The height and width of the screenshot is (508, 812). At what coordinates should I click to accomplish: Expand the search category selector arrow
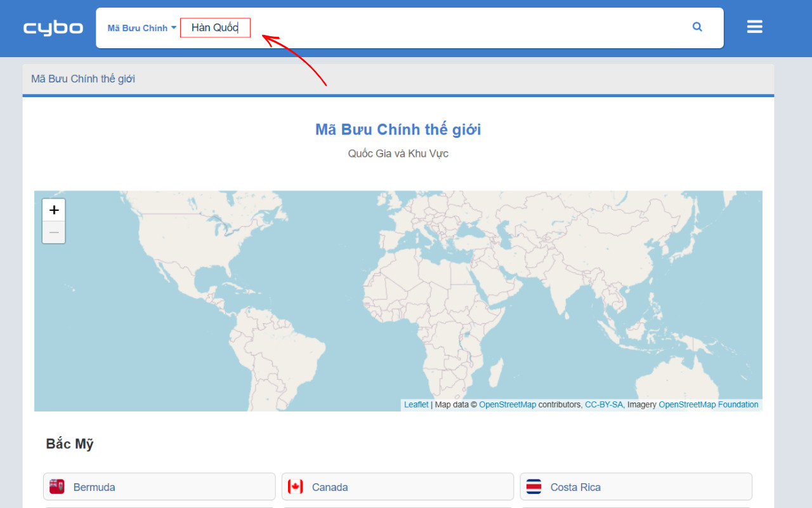click(x=174, y=27)
